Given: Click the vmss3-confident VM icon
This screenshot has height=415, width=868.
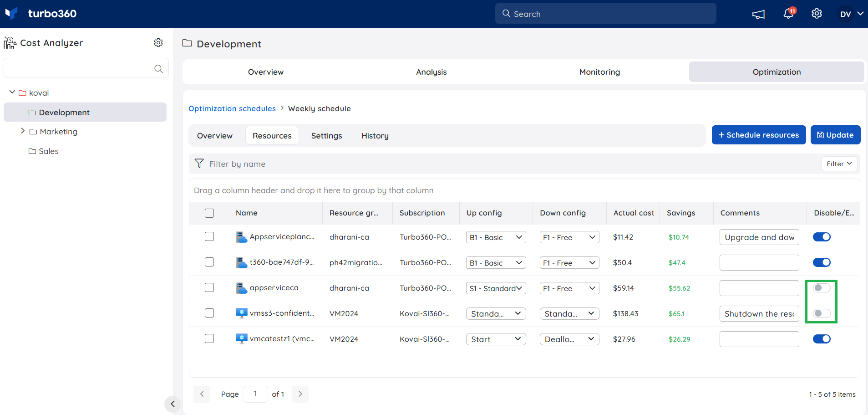Looking at the screenshot, I should [242, 313].
